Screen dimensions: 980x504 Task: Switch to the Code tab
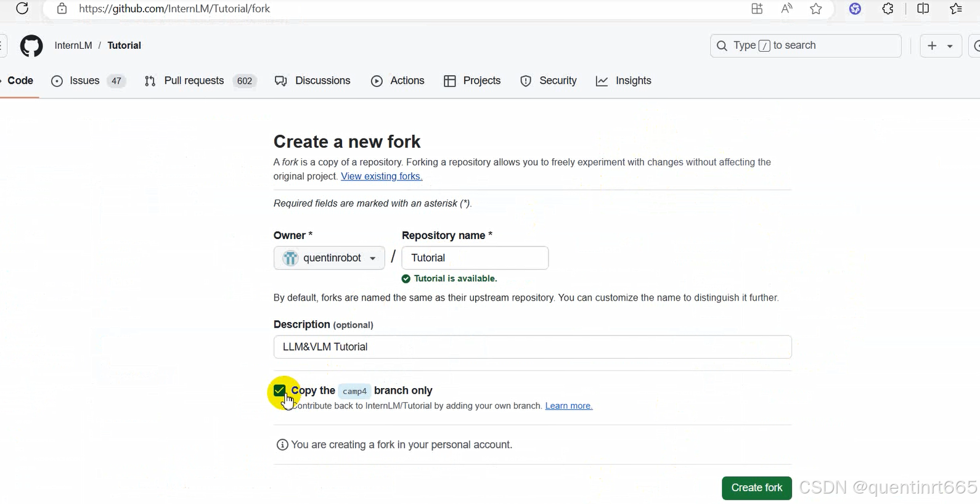20,81
